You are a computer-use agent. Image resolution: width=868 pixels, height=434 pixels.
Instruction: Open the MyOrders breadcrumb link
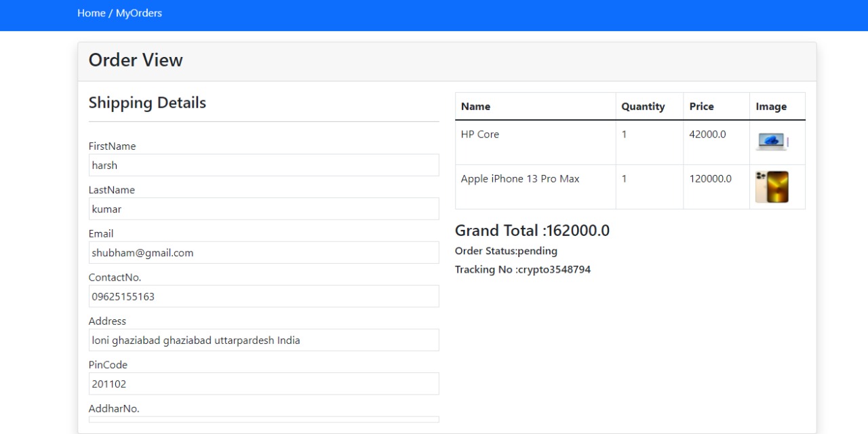tap(139, 13)
